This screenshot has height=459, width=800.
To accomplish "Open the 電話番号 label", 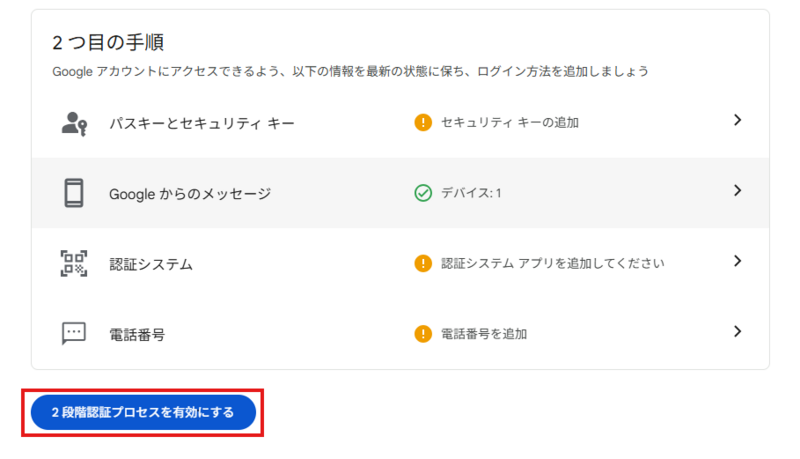I will (136, 335).
